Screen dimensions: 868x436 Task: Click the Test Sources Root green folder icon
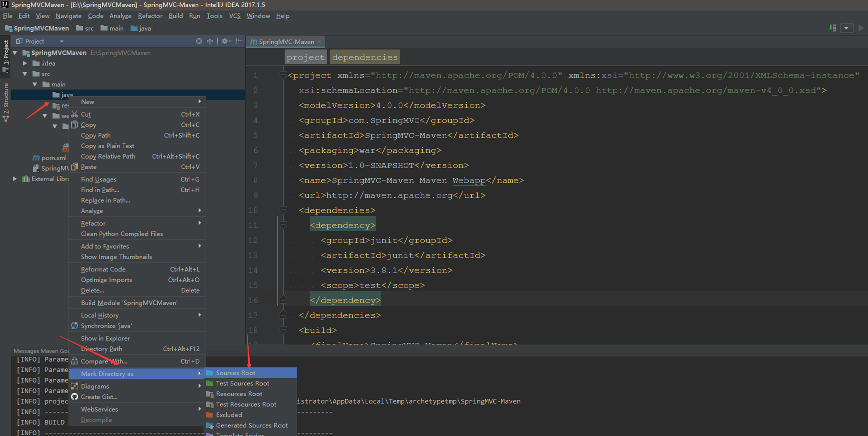click(x=210, y=383)
